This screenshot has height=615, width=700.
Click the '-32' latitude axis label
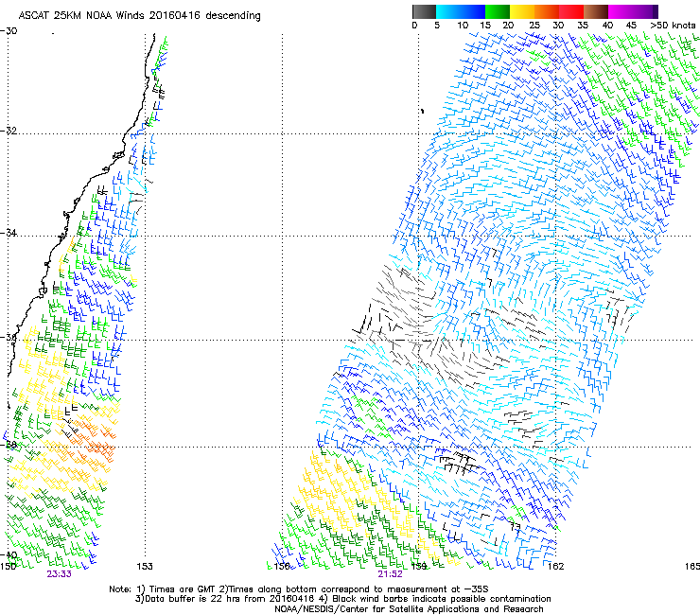tap(9, 131)
